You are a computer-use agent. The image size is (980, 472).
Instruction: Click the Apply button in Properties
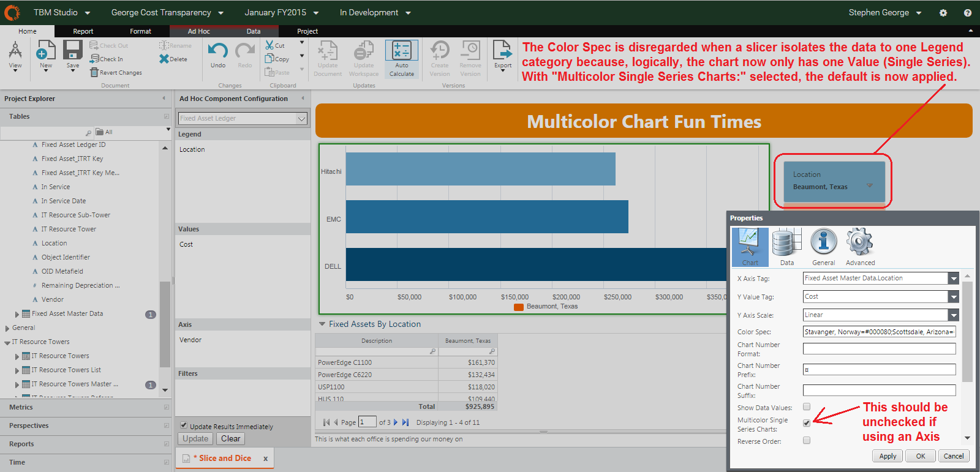pyautogui.click(x=888, y=456)
